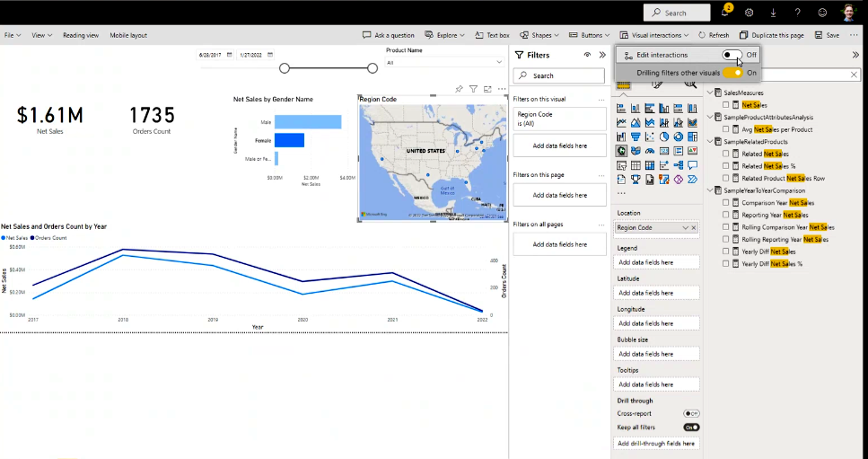Screen dimensions: 868x459
Task: Pick the purple Power Apps visual
Action: (x=678, y=180)
